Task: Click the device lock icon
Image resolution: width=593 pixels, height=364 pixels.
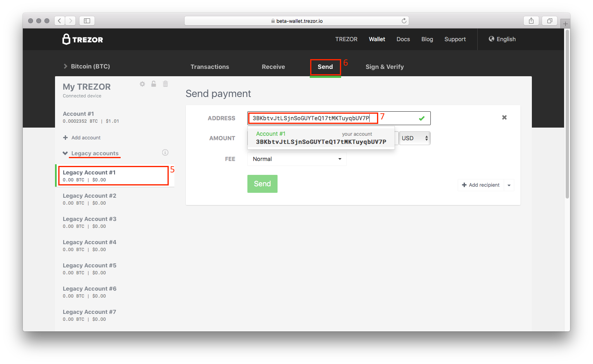Action: pos(154,84)
